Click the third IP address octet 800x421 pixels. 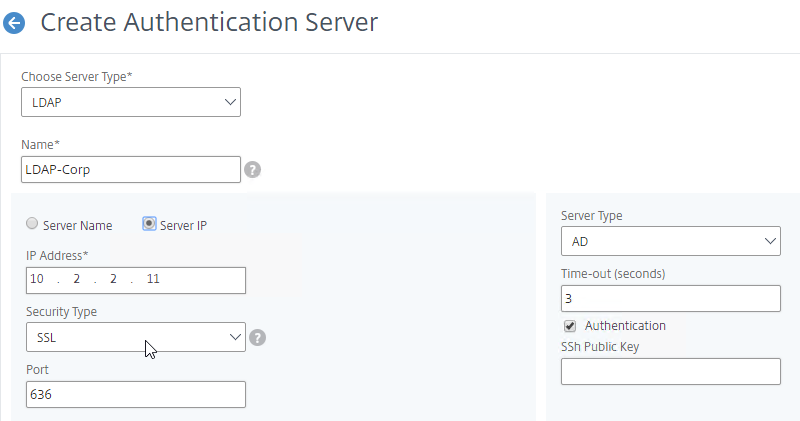pos(113,279)
